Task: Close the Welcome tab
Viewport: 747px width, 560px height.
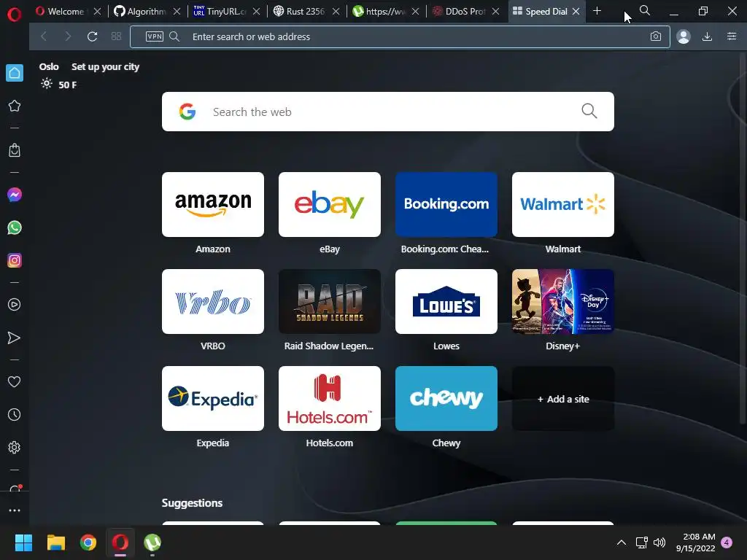Action: 97,11
